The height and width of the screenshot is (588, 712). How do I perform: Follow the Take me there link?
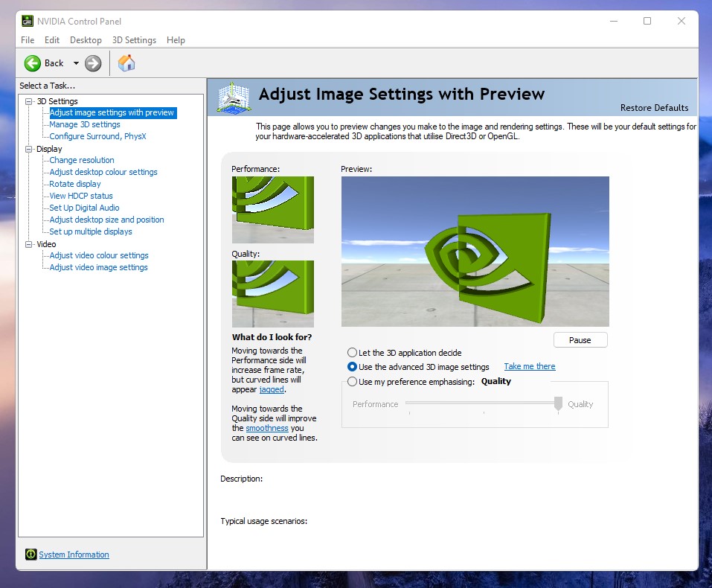(x=530, y=366)
